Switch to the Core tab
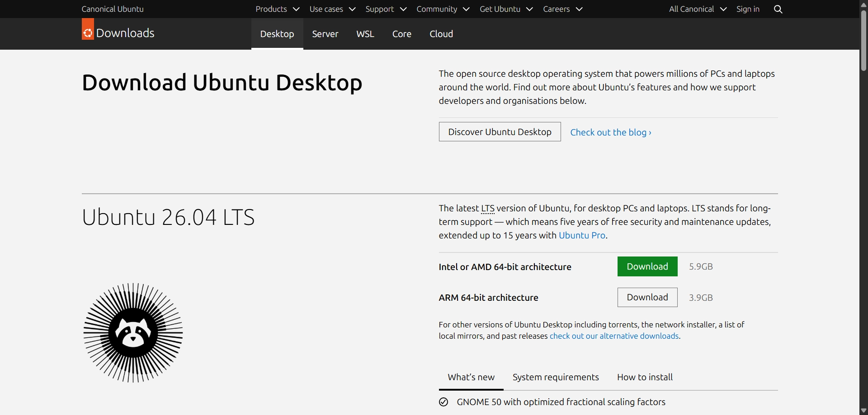This screenshot has height=415, width=868. pyautogui.click(x=402, y=34)
